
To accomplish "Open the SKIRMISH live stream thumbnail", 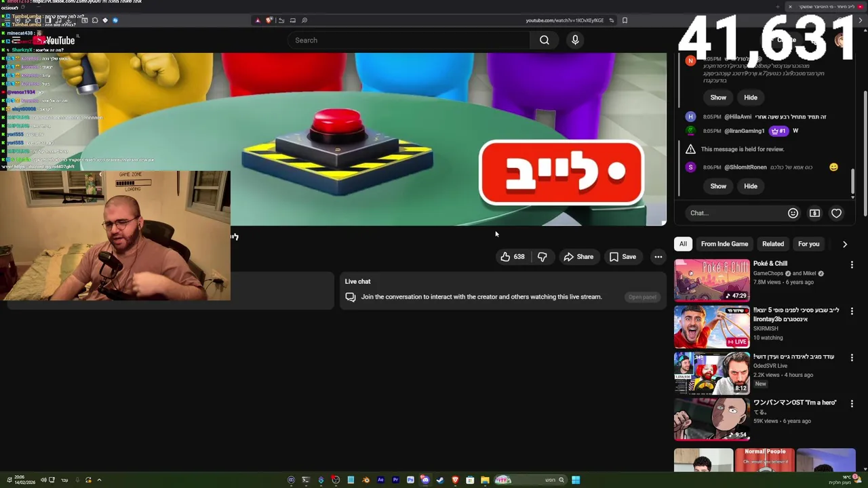I will (x=712, y=327).
